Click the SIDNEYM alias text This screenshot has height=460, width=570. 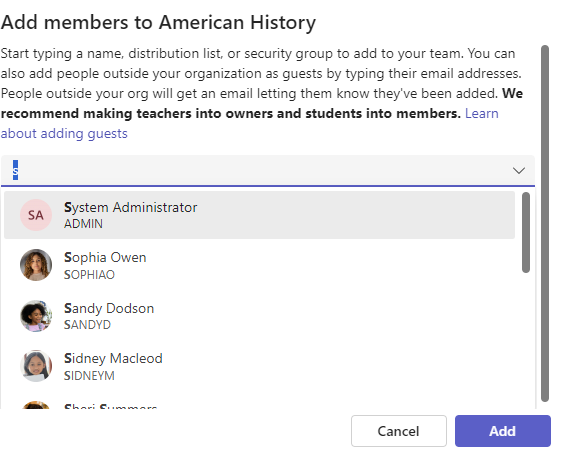89,375
